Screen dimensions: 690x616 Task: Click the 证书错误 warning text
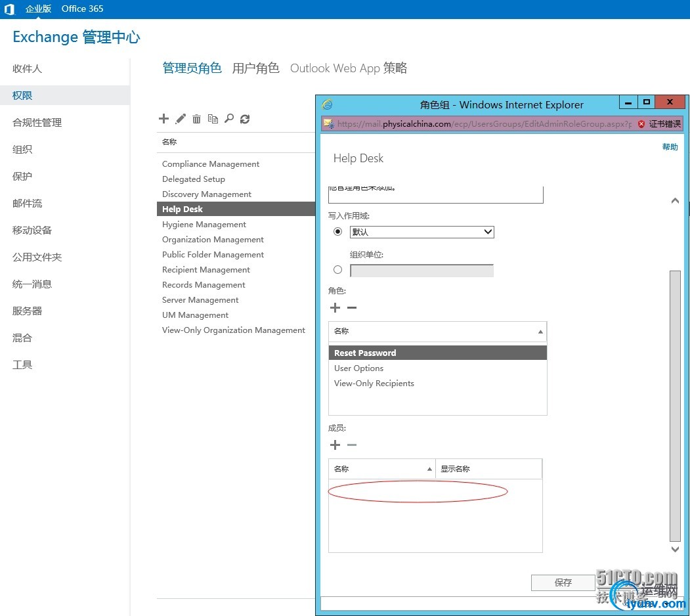click(x=664, y=123)
